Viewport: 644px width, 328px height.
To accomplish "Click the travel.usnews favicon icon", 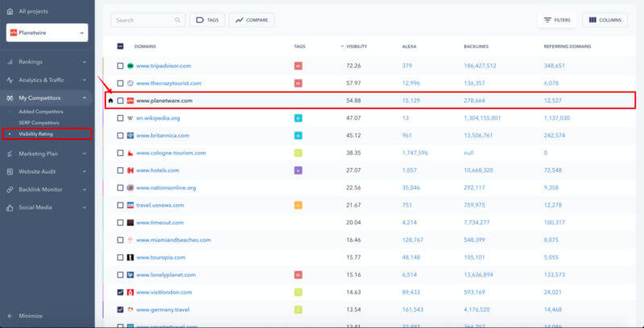I will coord(130,205).
